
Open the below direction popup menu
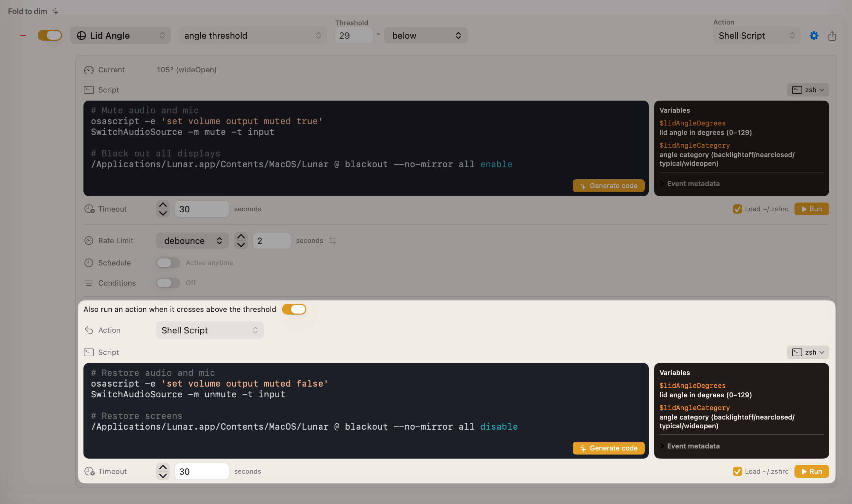coord(425,36)
